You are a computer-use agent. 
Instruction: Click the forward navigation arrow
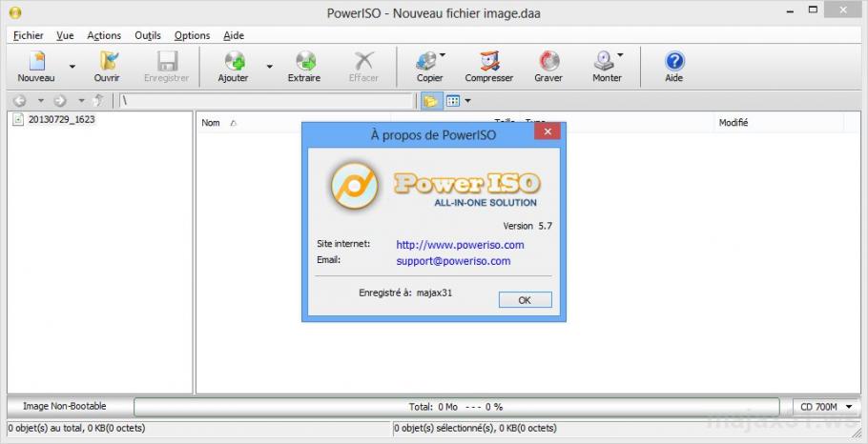pyautogui.click(x=60, y=101)
